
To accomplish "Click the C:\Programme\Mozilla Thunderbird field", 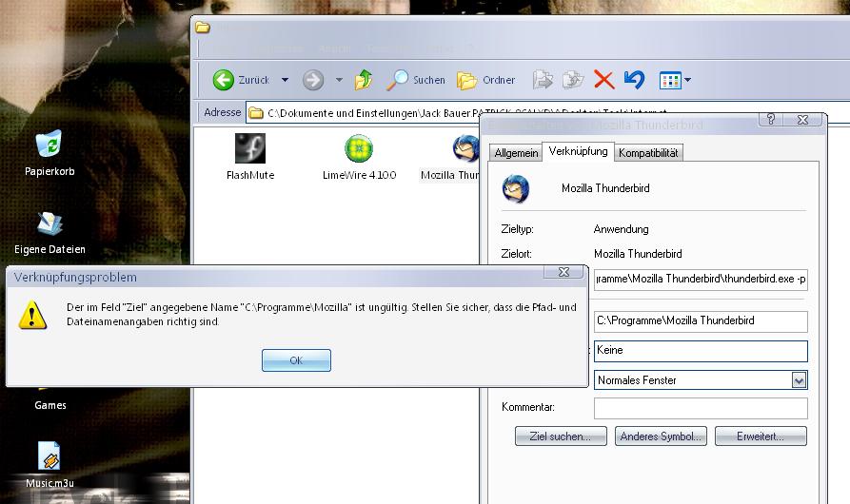I will coord(701,321).
